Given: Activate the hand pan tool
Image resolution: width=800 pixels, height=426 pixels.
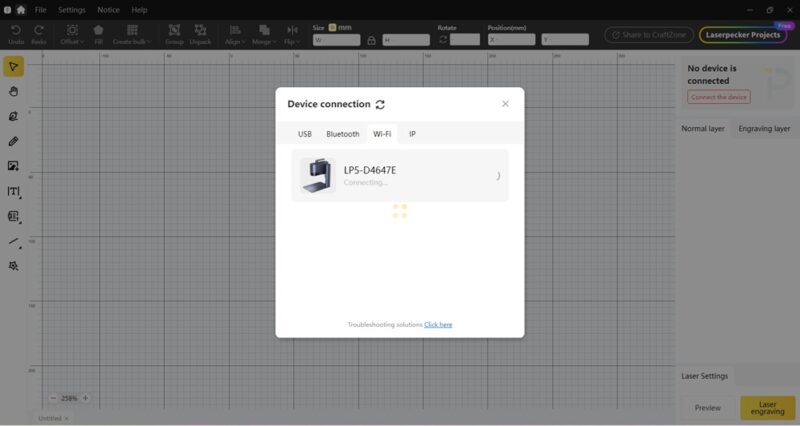Looking at the screenshot, I should (13, 91).
